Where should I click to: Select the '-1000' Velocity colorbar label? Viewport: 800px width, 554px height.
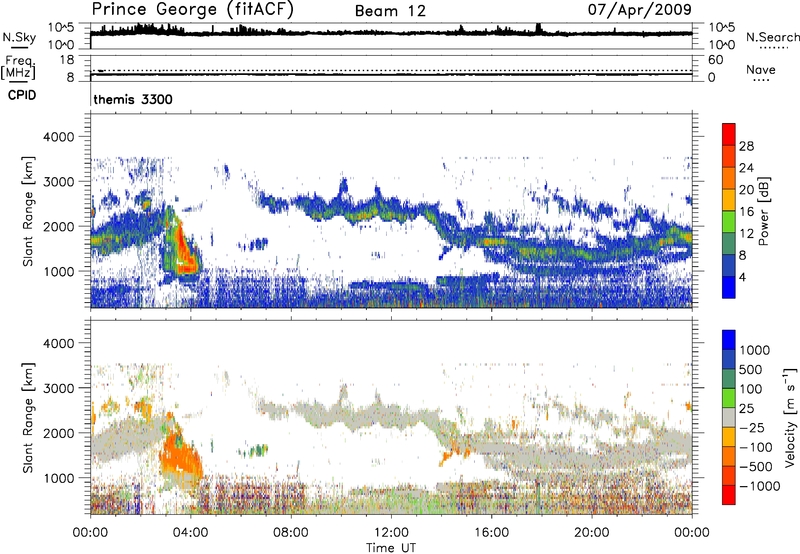759,486
